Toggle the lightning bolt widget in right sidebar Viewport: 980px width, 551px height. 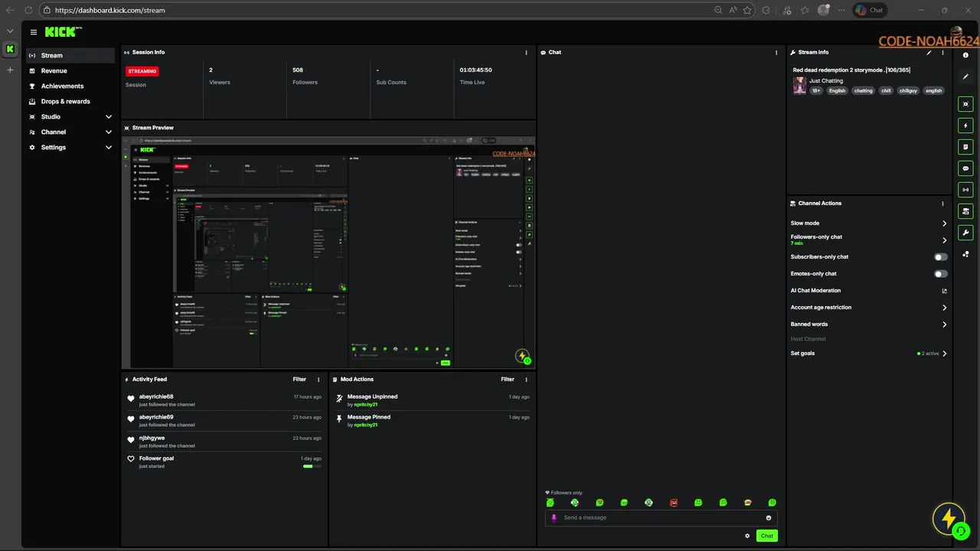tap(965, 126)
